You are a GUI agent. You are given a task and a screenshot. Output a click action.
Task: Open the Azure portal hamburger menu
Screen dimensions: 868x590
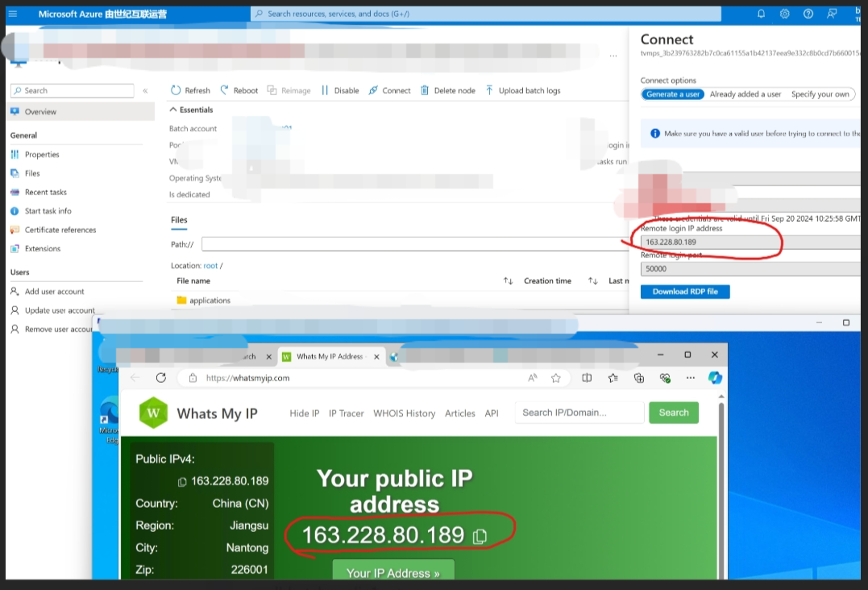pyautogui.click(x=12, y=14)
